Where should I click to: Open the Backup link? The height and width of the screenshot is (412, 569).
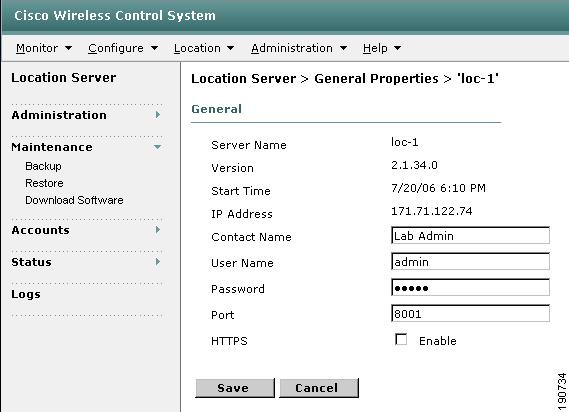pyautogui.click(x=43, y=166)
